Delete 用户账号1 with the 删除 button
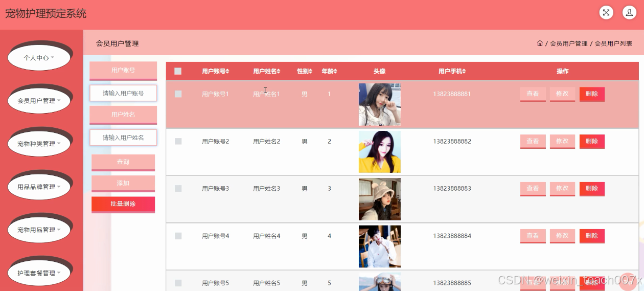Image resolution: width=644 pixels, height=291 pixels. (592, 94)
